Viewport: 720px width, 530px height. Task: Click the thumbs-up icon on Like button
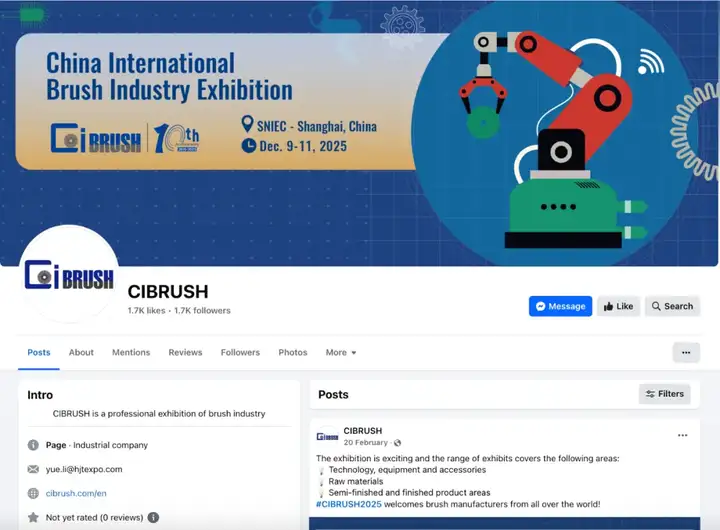(608, 307)
